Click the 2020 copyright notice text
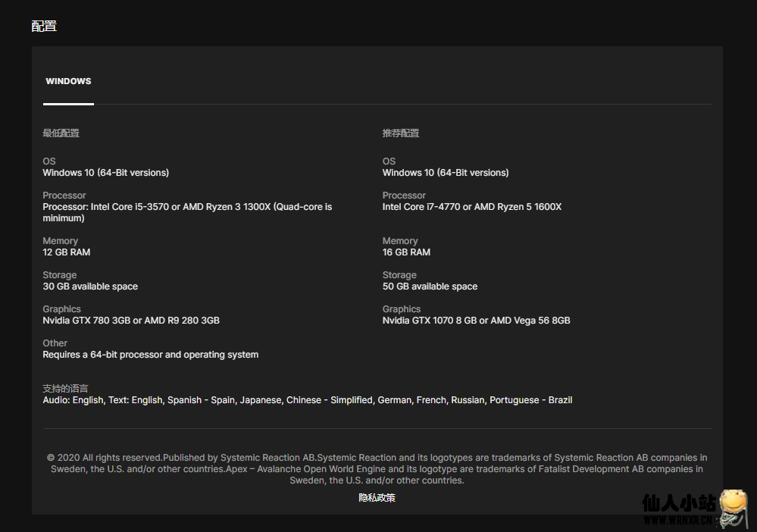 coord(377,468)
